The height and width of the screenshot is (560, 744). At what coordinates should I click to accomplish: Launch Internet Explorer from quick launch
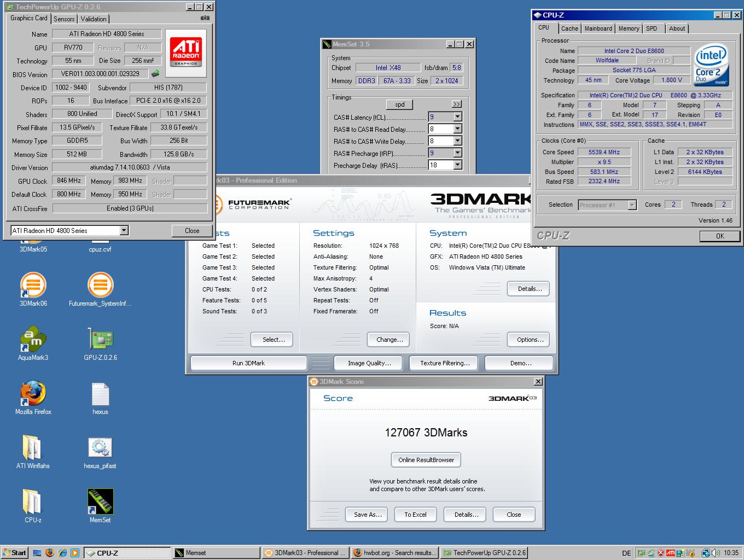[62, 553]
